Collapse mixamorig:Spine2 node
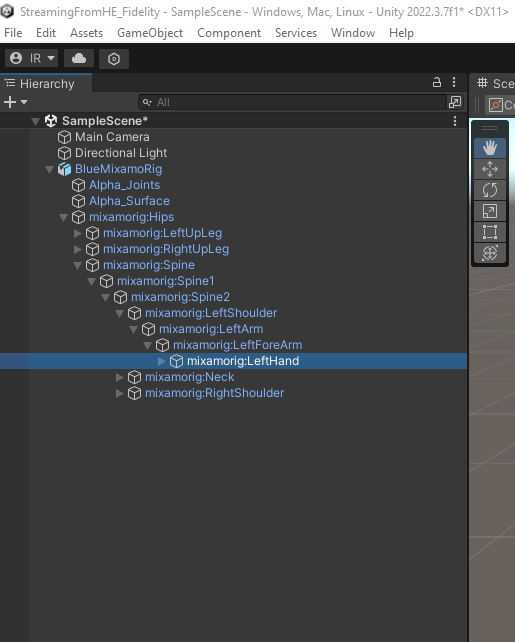This screenshot has width=515, height=642. 105,297
